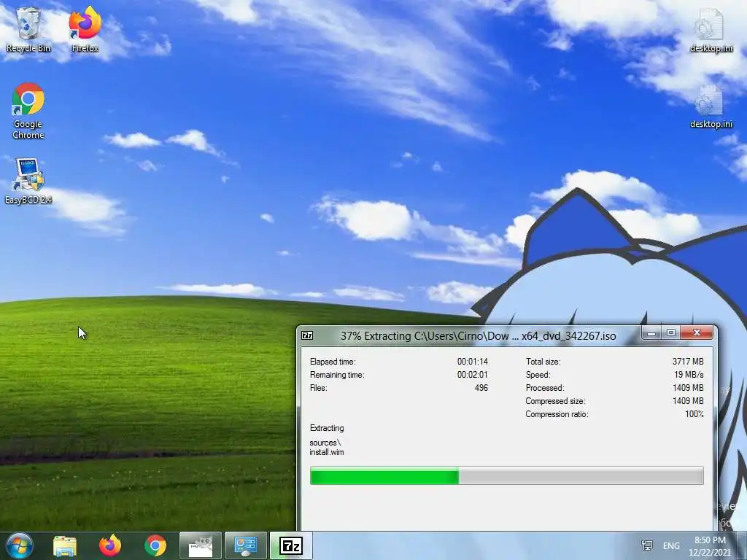Open the clock showing 8:50 PM
This screenshot has width=747, height=560.
[x=710, y=545]
